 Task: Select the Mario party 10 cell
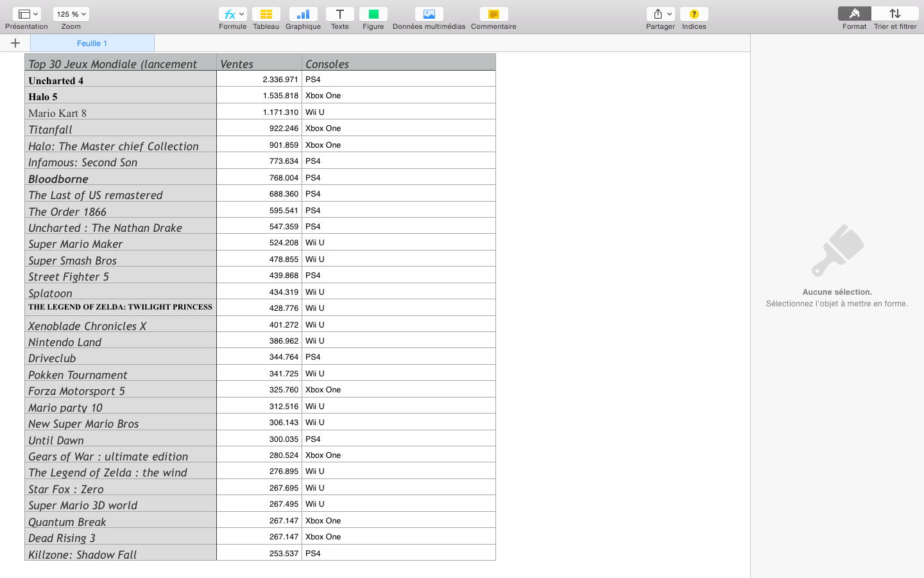121,406
